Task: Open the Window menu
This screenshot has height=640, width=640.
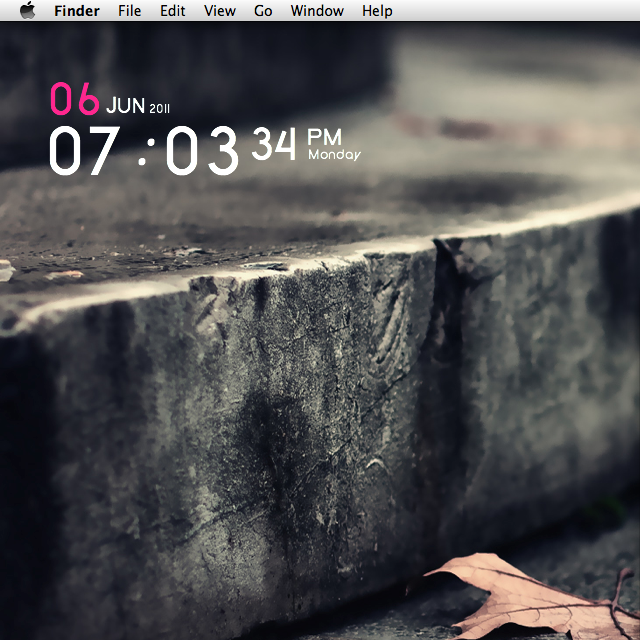Action: (317, 11)
